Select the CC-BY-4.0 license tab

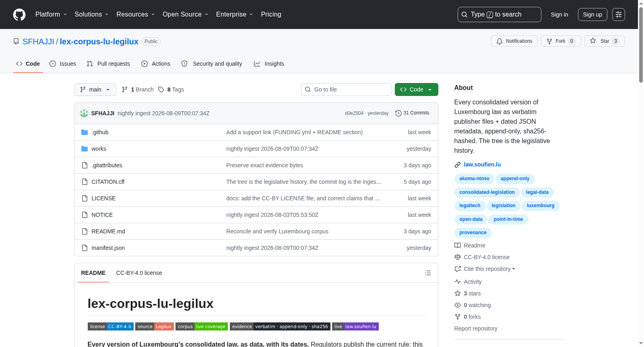tap(139, 273)
